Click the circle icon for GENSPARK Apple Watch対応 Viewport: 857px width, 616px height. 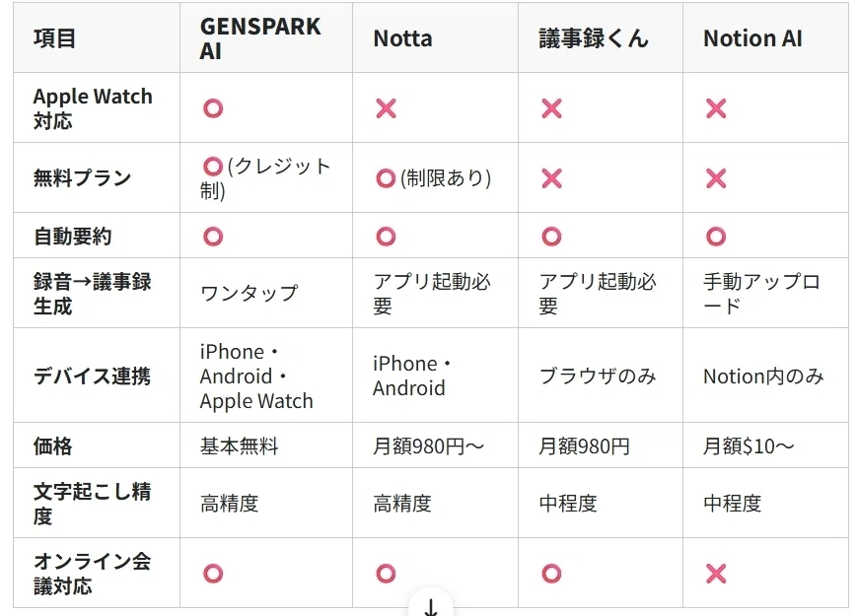[213, 108]
